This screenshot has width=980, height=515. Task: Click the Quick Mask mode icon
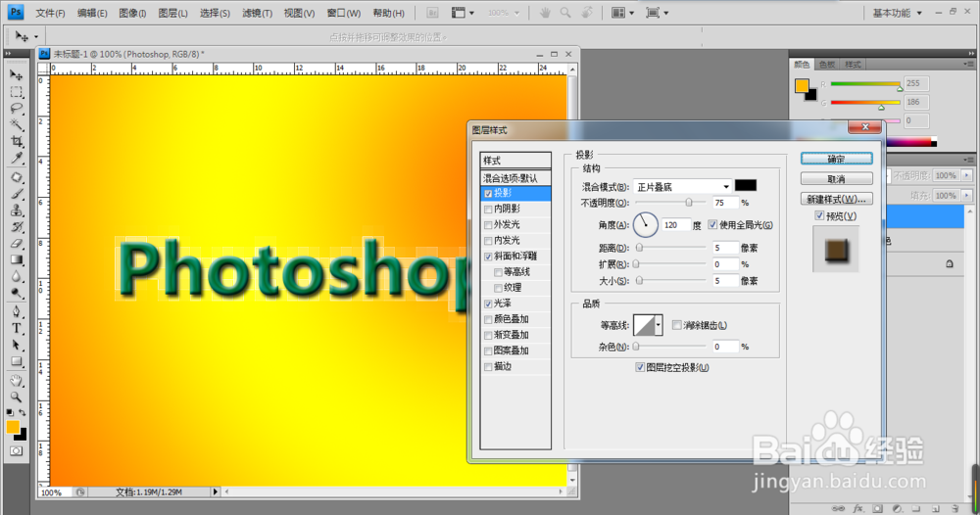tap(17, 450)
